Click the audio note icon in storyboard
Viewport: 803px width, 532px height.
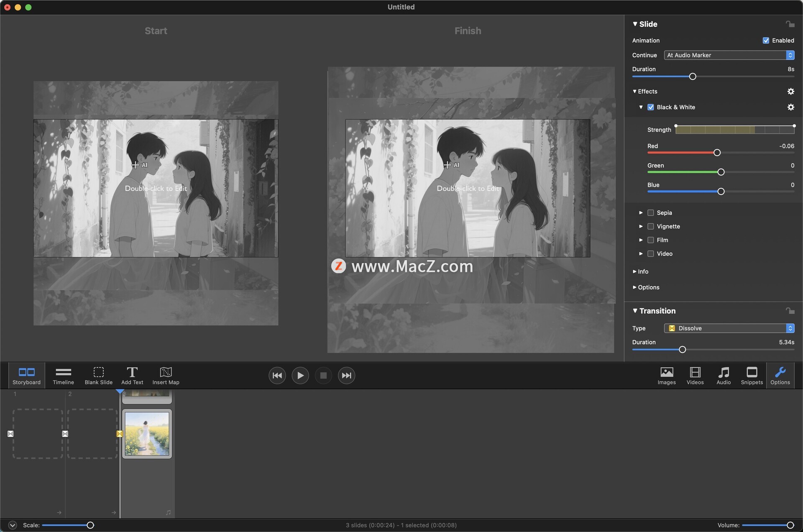168,512
